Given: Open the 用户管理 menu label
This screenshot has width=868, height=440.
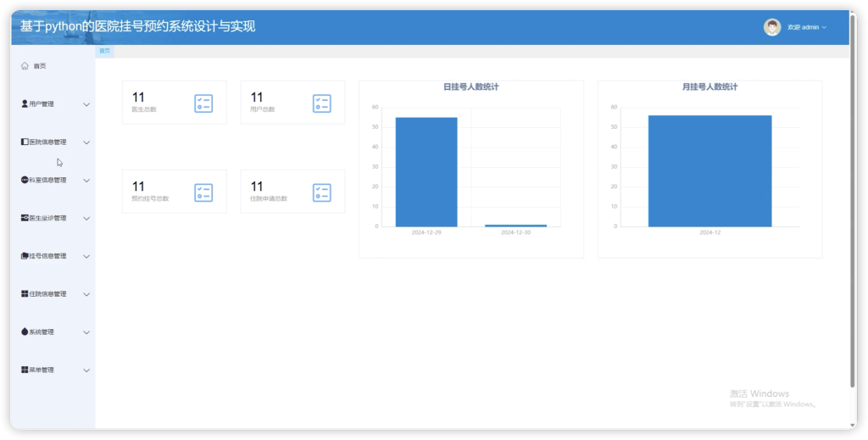Looking at the screenshot, I should coord(42,104).
